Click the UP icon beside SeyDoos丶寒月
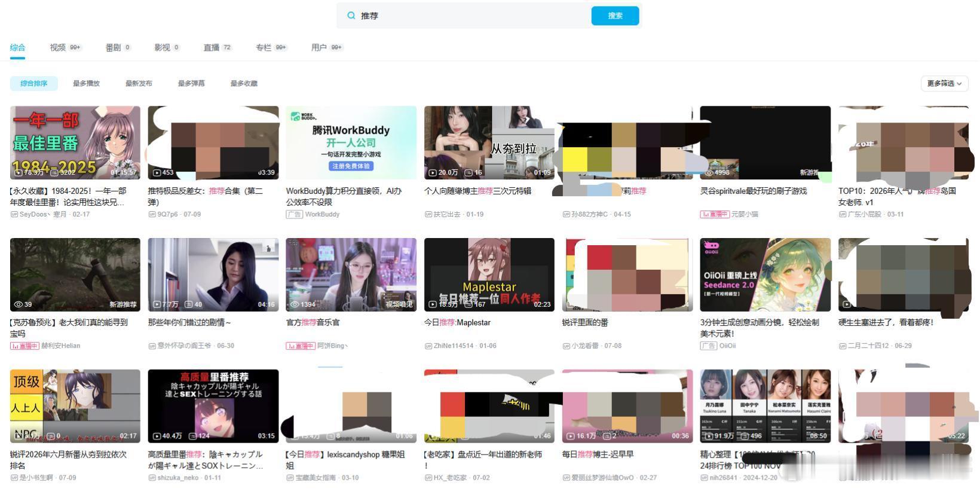 click(x=14, y=214)
